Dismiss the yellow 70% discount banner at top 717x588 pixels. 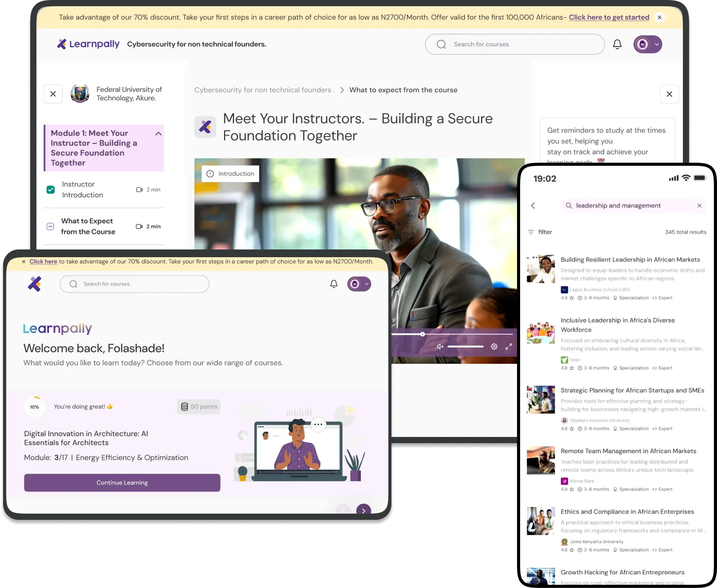[659, 17]
